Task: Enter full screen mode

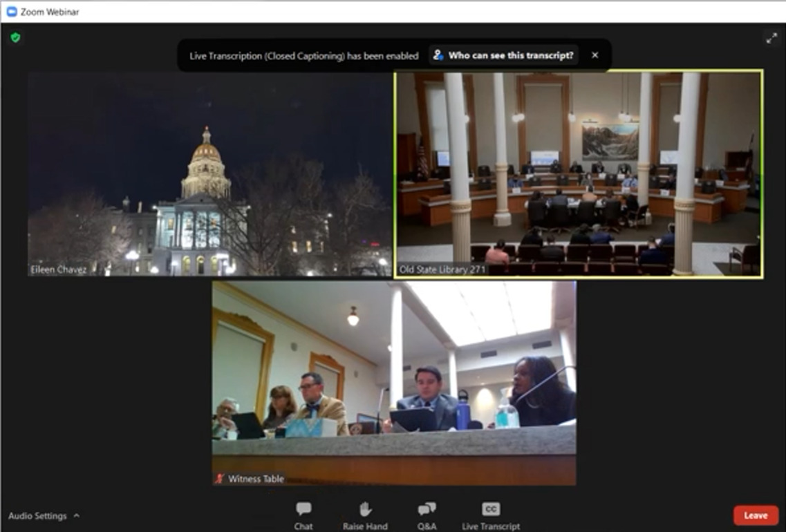Action: [x=771, y=39]
